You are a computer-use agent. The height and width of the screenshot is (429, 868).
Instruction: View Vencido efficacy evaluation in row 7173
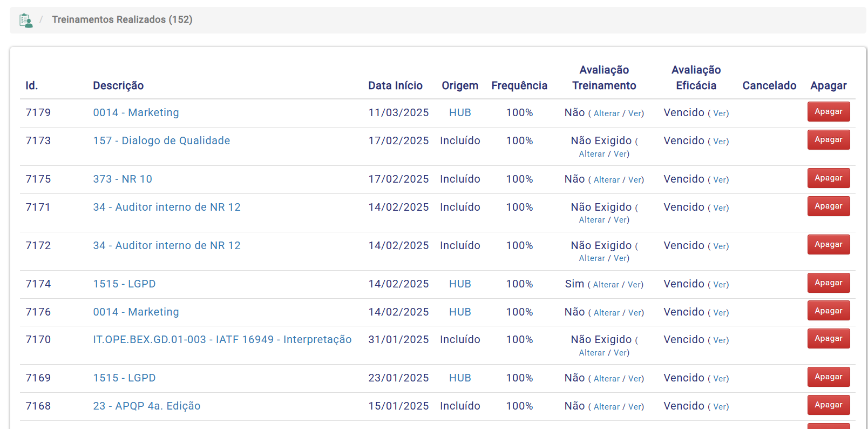720,142
